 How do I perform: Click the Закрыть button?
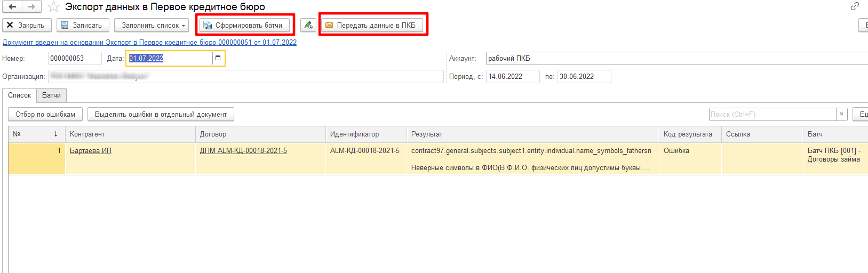click(x=27, y=25)
